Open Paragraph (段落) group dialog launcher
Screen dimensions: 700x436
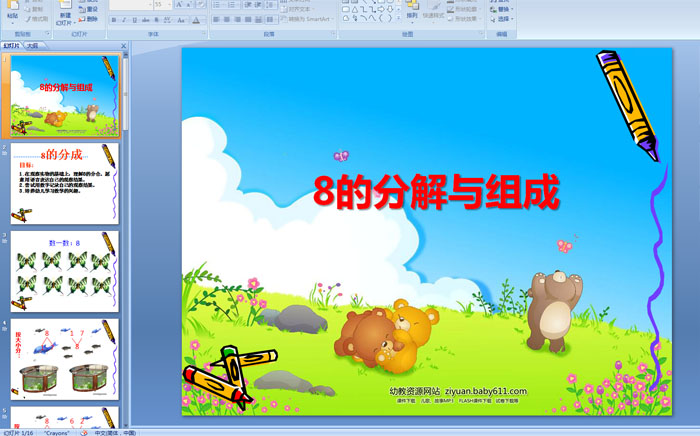point(333,34)
